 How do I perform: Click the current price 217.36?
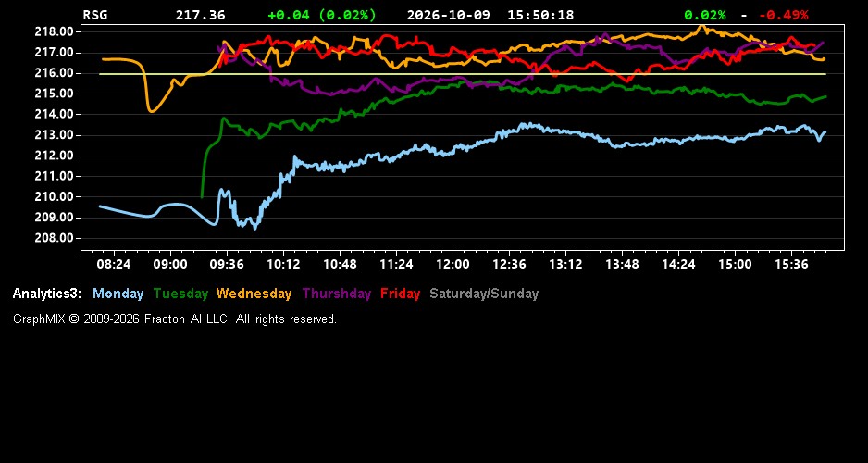point(201,15)
